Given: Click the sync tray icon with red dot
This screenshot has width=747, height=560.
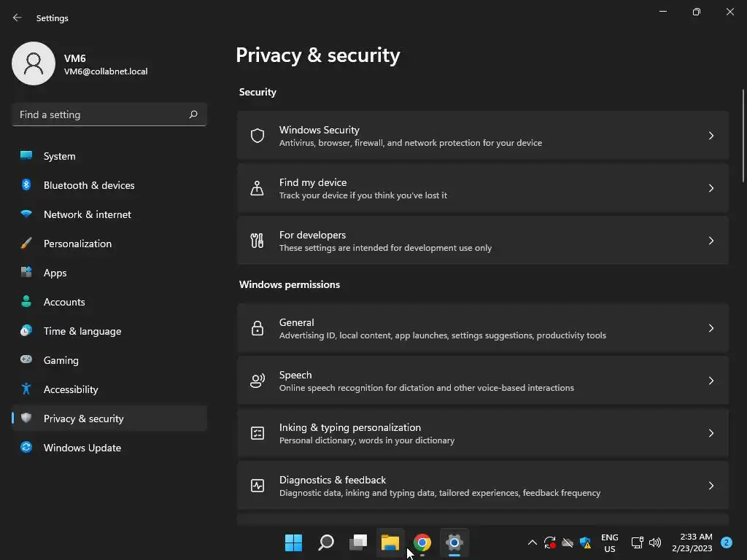Looking at the screenshot, I should pos(550,542).
